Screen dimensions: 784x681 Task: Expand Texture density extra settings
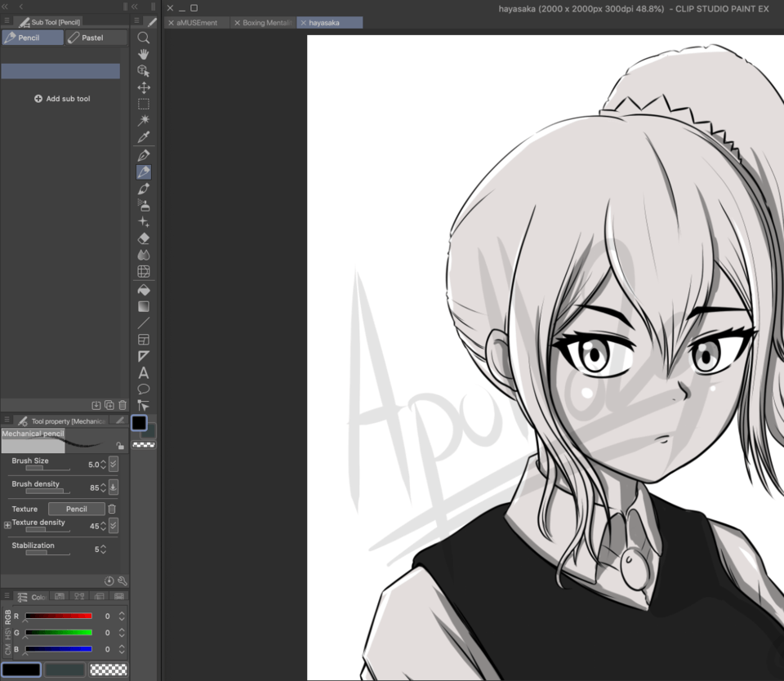tap(7, 525)
